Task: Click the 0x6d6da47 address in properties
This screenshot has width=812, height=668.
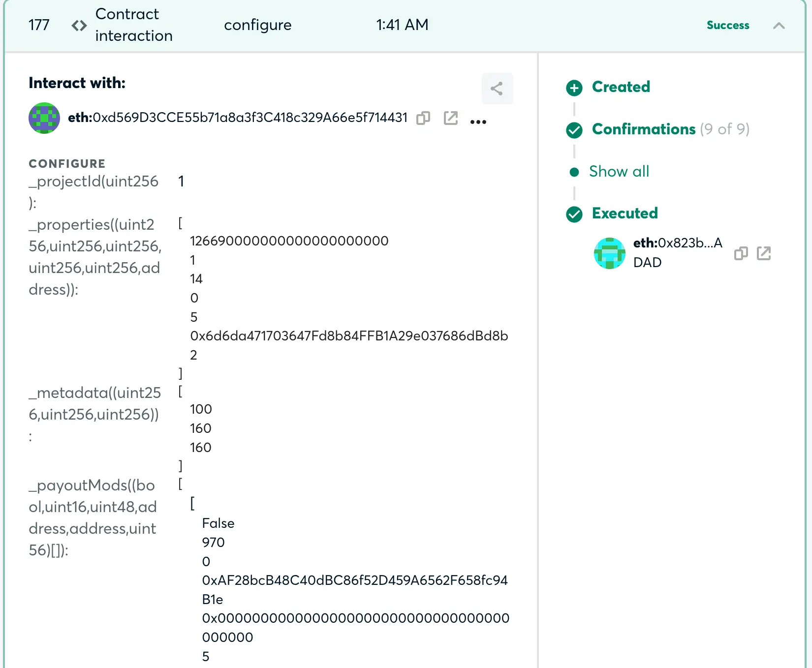Action: [x=348, y=336]
